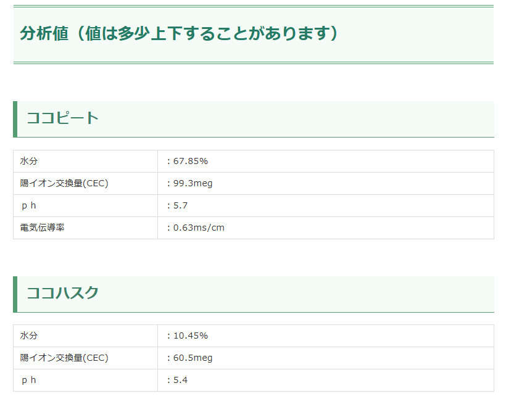Click 陽イオン交換量(CEC) label in the ココピート table
This screenshot has width=506, height=420.
pyautogui.click(x=64, y=184)
